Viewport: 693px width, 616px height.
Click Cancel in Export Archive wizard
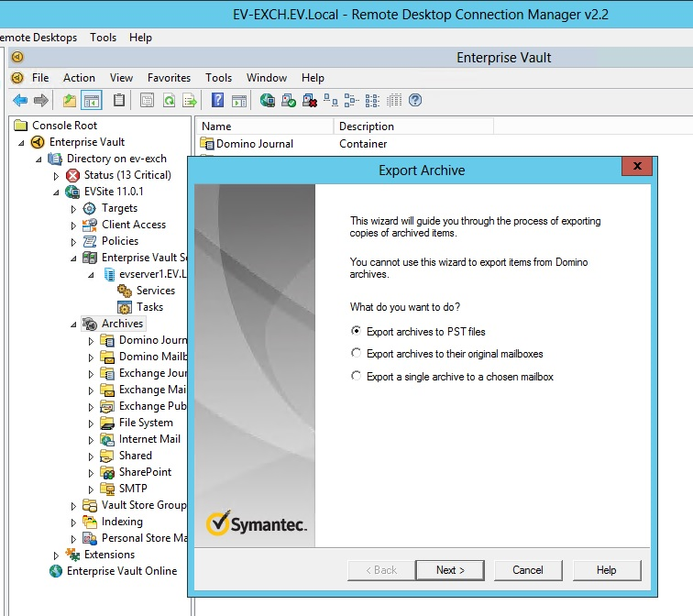point(528,570)
